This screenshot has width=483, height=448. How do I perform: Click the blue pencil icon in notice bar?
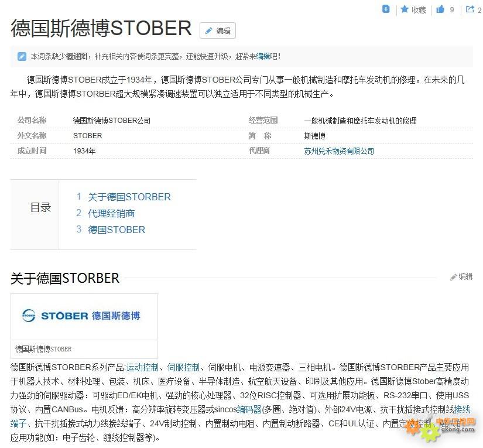click(22, 56)
